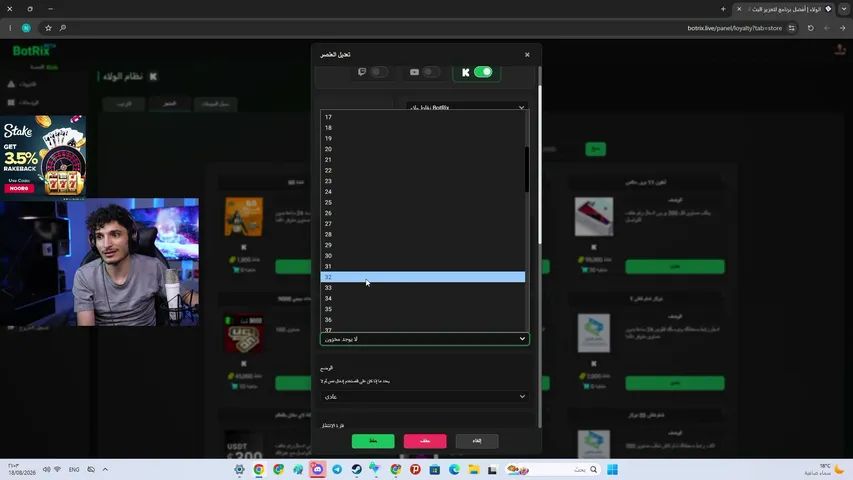Open Microsoft Edge from taskbar
The width and height of the screenshot is (853, 480).
454,469
